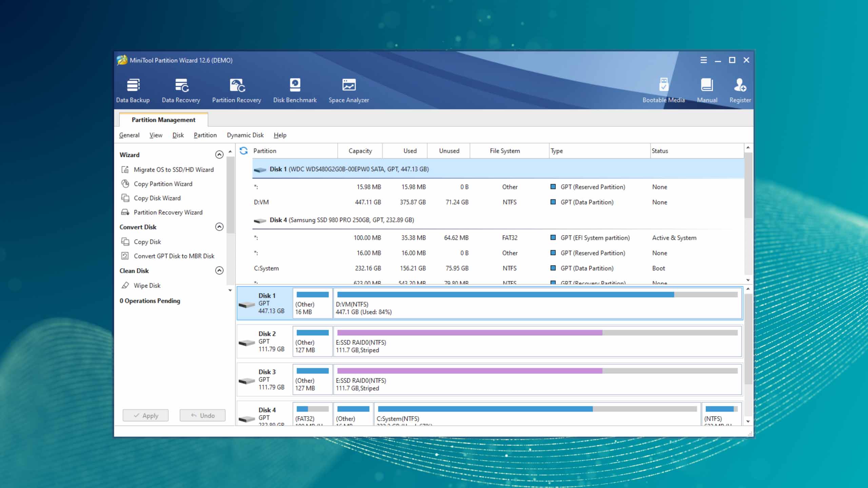Click the Wipe Disk link

(x=147, y=285)
